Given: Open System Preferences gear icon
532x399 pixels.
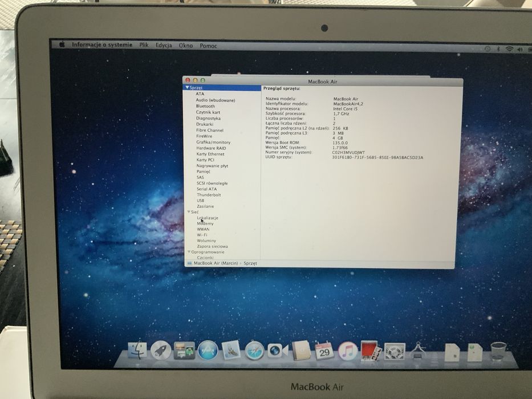Looking at the screenshot, I should (x=394, y=351).
